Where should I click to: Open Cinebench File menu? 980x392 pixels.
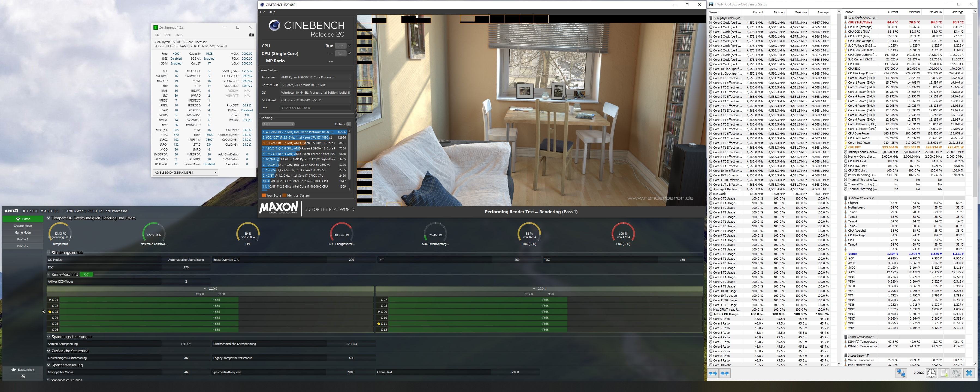pos(262,12)
